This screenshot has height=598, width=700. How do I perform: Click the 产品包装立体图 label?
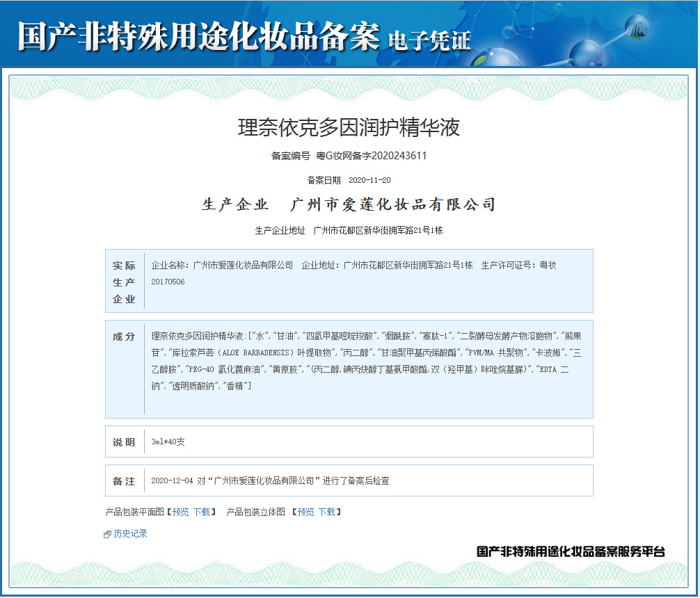pyautogui.click(x=256, y=512)
